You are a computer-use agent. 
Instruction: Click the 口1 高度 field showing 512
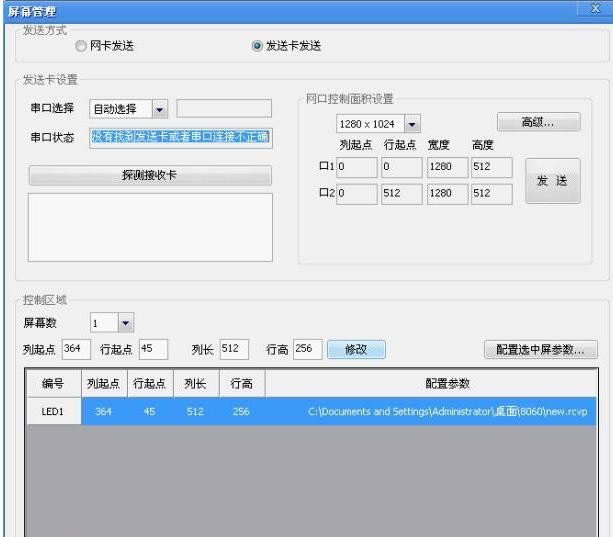point(491,167)
